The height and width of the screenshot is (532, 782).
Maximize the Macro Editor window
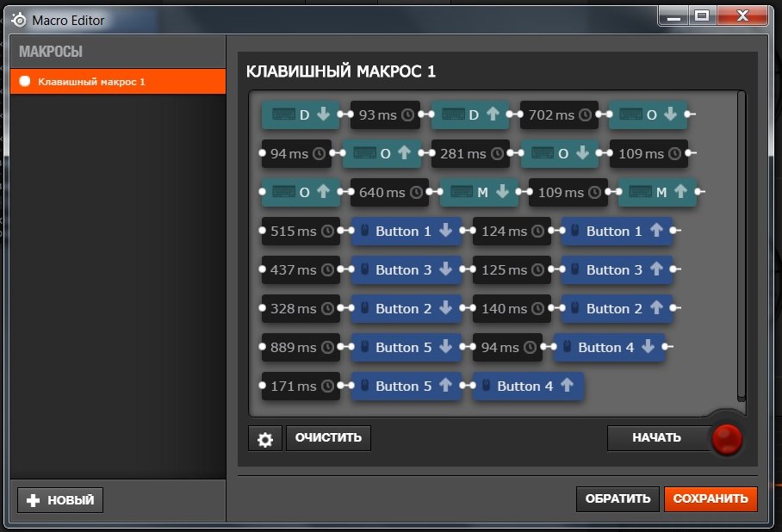[x=702, y=16]
